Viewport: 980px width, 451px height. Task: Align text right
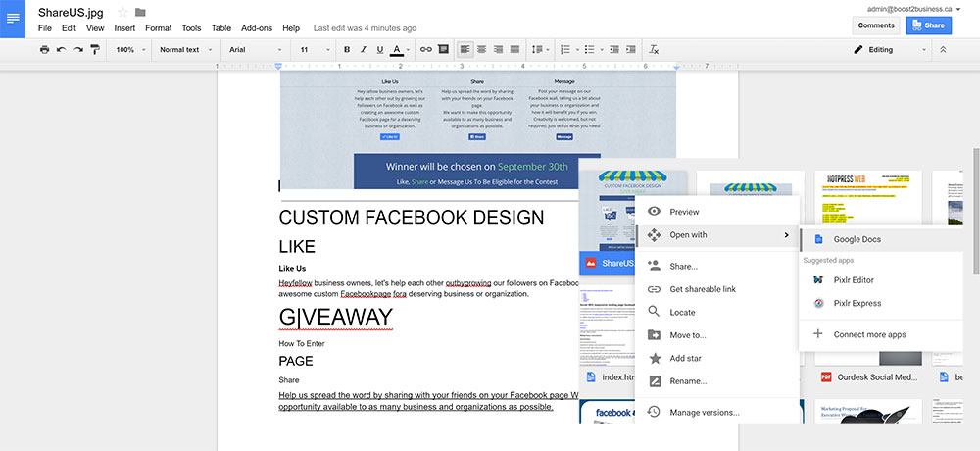(498, 49)
